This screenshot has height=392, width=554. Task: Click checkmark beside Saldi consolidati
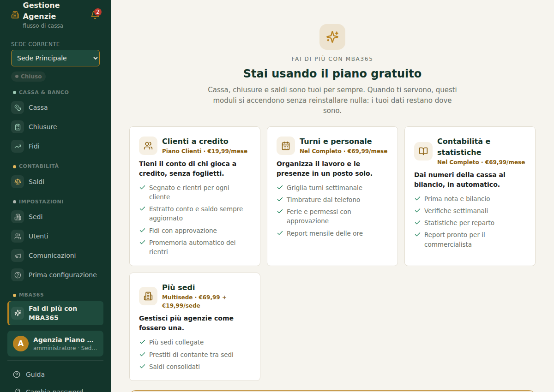tap(142, 366)
